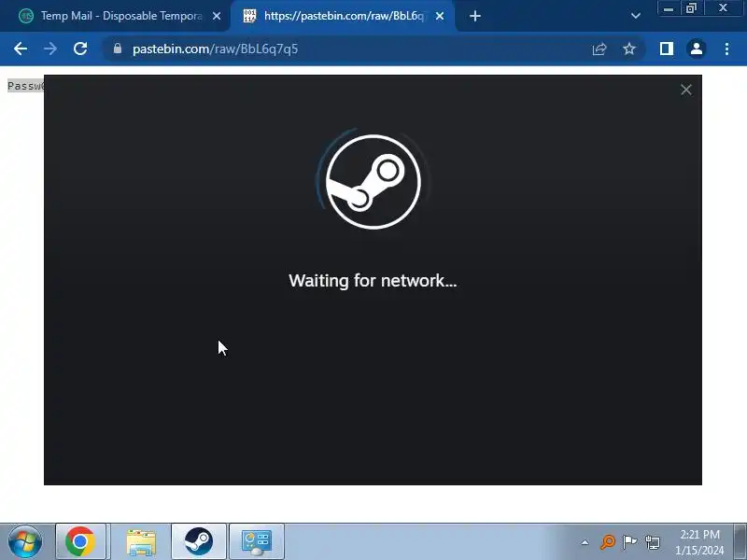Open a new Chrome tab
The height and width of the screenshot is (560, 747).
coord(474,16)
